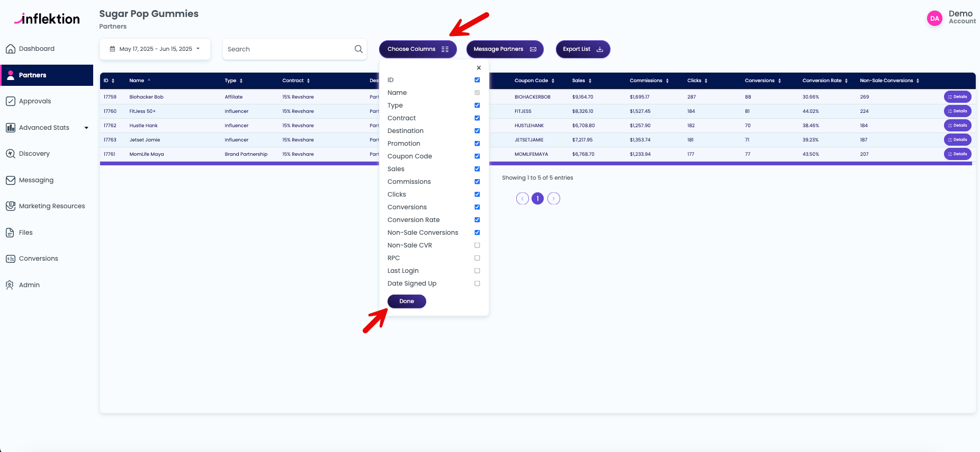This screenshot has width=980, height=452.
Task: Sort by Coupon Code column arrows
Action: tap(553, 81)
